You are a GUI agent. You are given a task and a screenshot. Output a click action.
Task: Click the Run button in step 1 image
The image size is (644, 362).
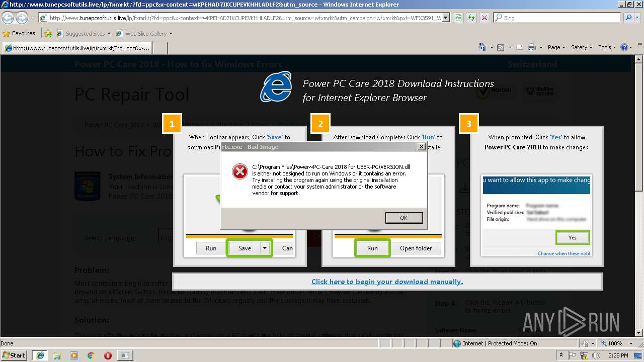click(211, 248)
